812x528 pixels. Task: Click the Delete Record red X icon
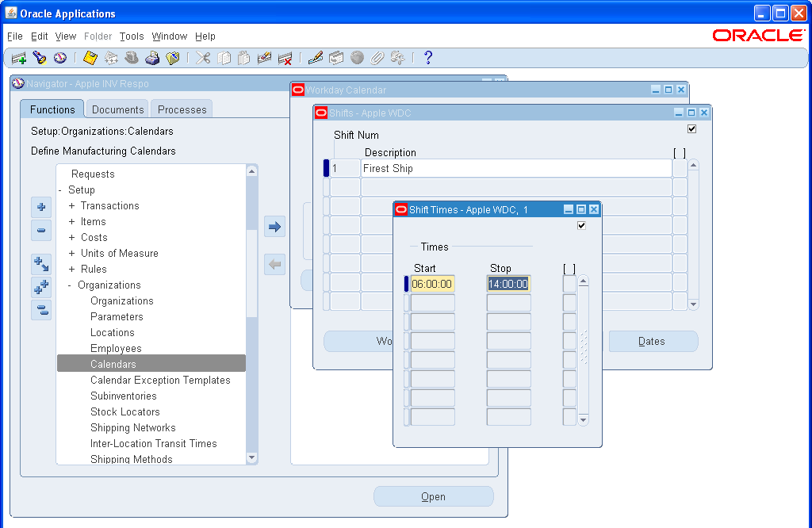(x=285, y=58)
